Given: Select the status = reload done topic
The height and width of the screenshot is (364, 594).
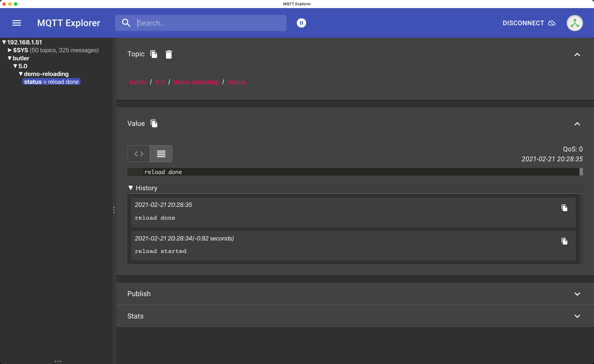Looking at the screenshot, I should coord(51,82).
